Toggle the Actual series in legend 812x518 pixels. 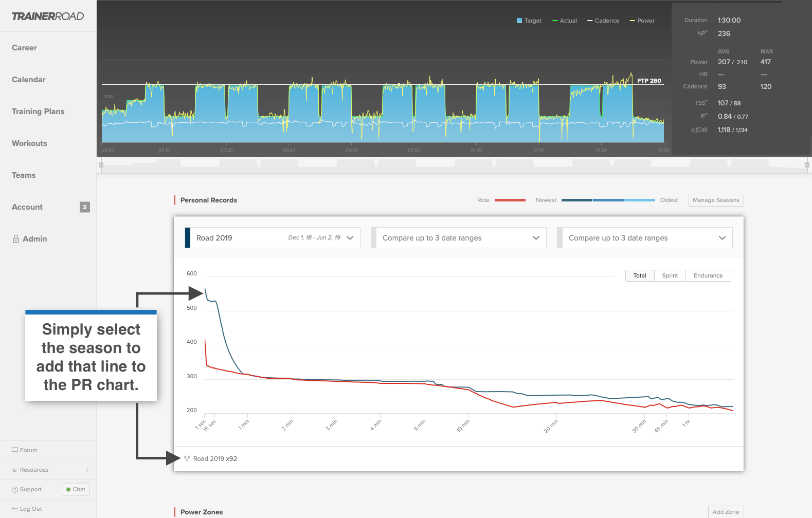pos(565,21)
